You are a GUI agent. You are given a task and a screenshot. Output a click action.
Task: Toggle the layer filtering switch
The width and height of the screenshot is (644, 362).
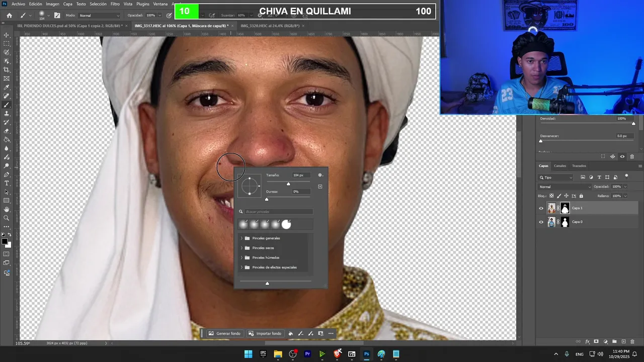pos(626,176)
